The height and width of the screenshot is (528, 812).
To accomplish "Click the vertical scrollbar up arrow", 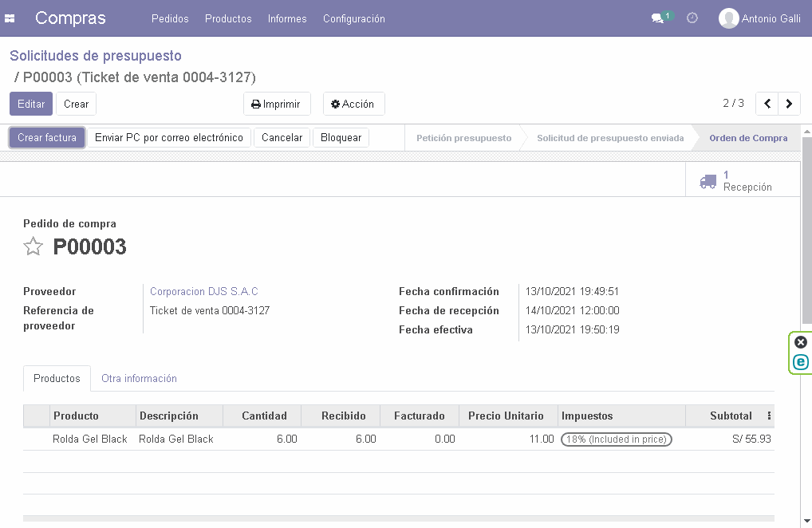I will pos(807,132).
